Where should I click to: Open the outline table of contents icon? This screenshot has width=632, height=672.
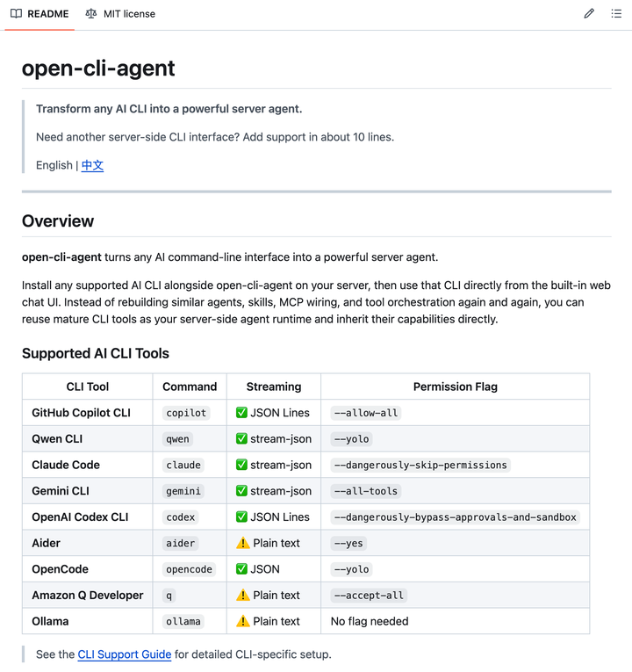(x=616, y=14)
